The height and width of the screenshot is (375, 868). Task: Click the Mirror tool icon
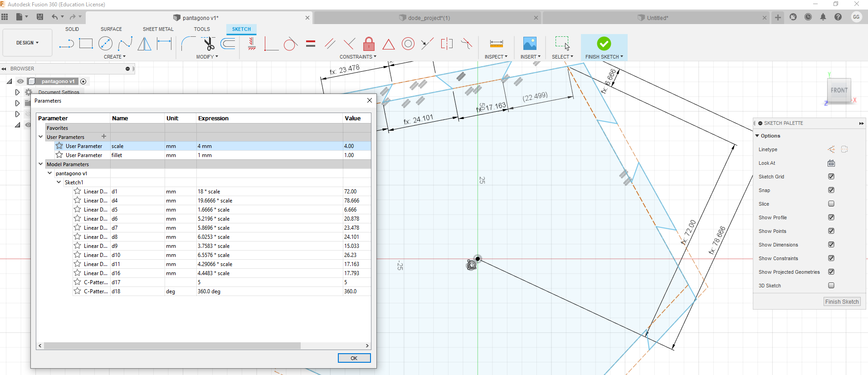[144, 44]
